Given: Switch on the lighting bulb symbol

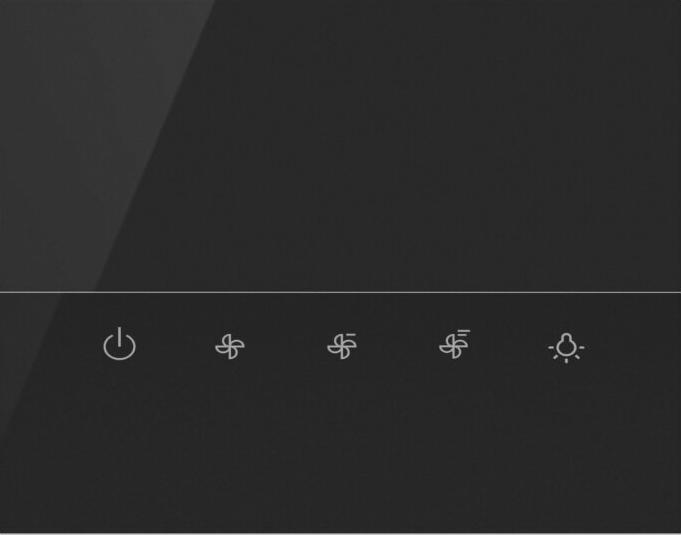Looking at the screenshot, I should coord(566,348).
